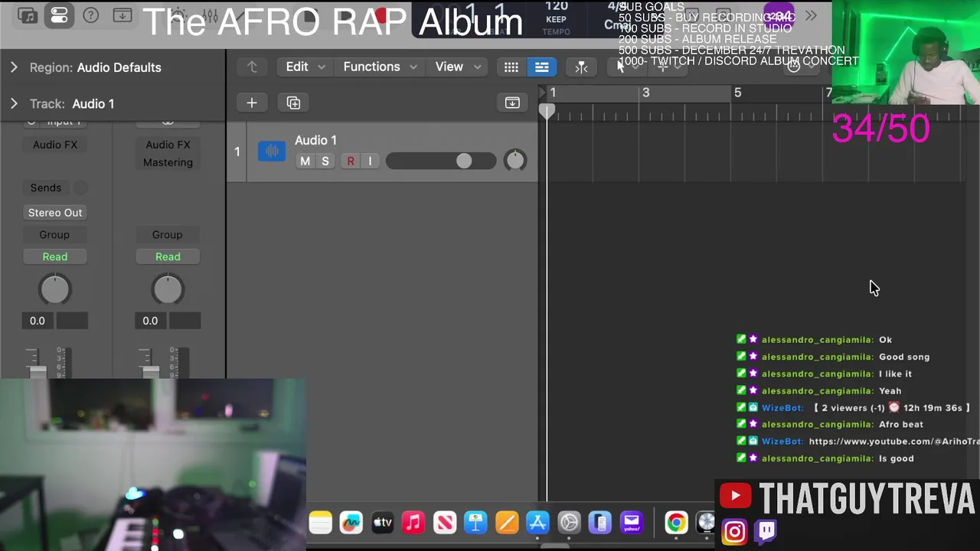
Task: Click left channel Audio FX slot
Action: (x=55, y=145)
